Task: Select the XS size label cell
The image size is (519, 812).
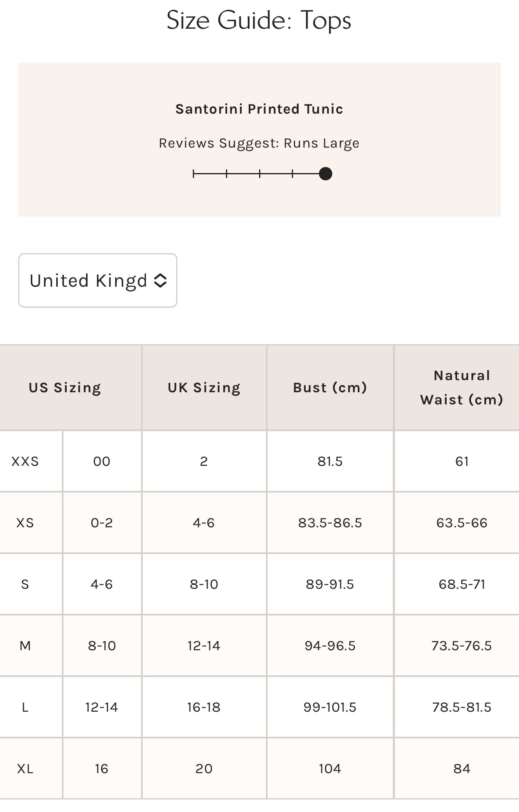Action: (x=25, y=523)
